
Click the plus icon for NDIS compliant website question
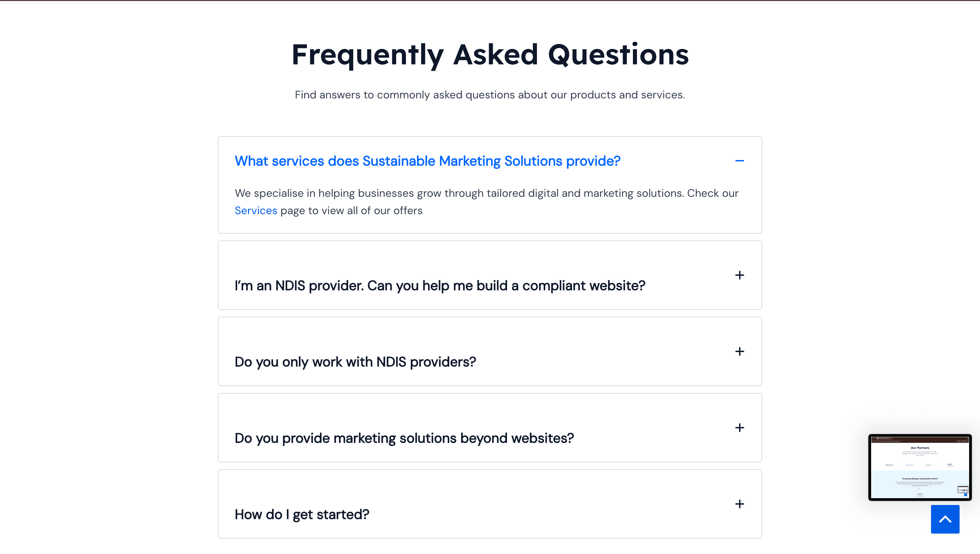739,275
